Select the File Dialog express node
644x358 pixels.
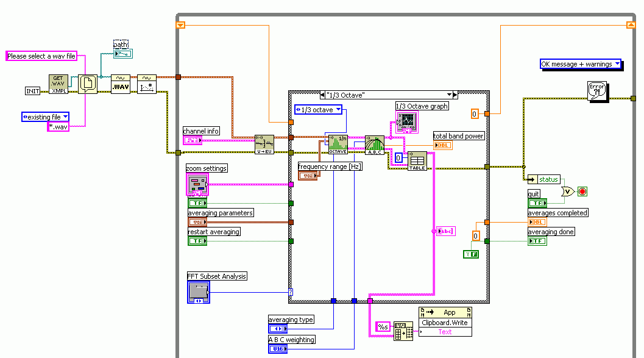tap(88, 84)
